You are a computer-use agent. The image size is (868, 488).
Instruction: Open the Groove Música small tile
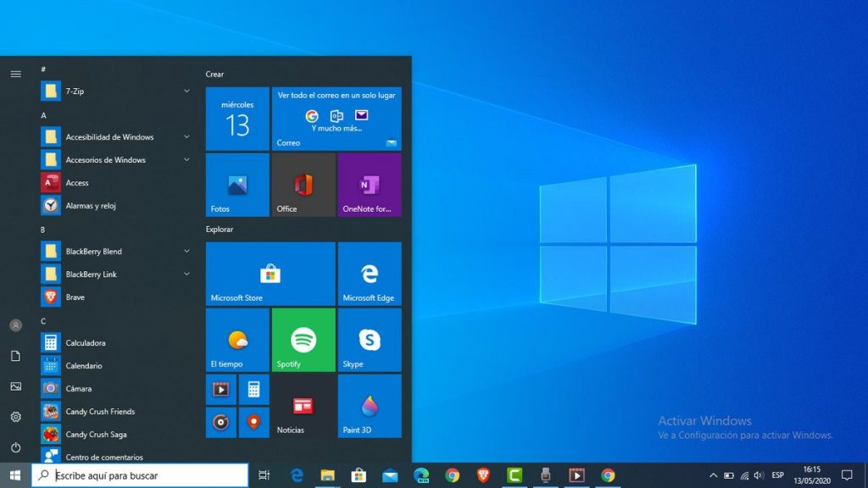pyautogui.click(x=220, y=422)
